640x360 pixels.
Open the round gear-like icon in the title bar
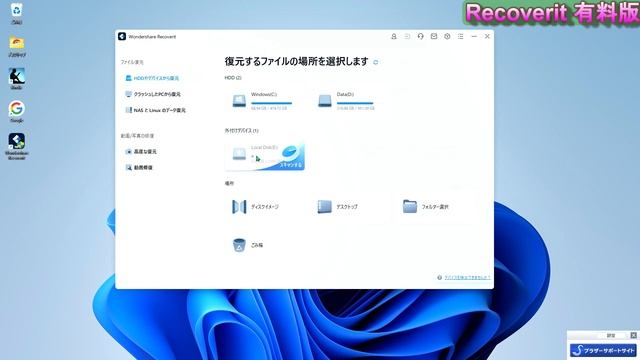click(x=447, y=36)
